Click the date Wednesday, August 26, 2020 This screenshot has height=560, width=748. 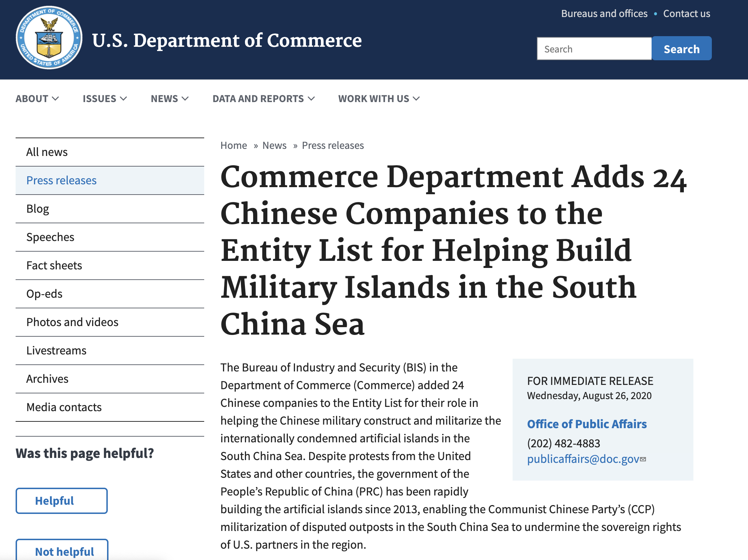pyautogui.click(x=589, y=396)
